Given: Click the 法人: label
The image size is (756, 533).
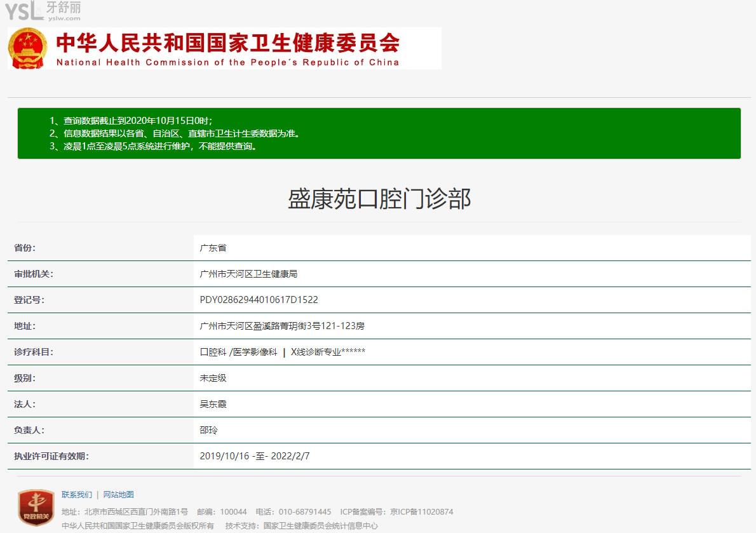Looking at the screenshot, I should 25,404.
